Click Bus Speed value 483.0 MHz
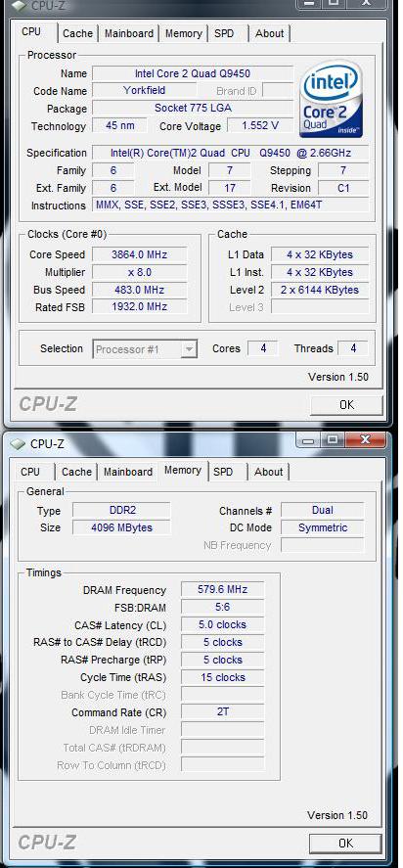The width and height of the screenshot is (403, 868). point(140,290)
